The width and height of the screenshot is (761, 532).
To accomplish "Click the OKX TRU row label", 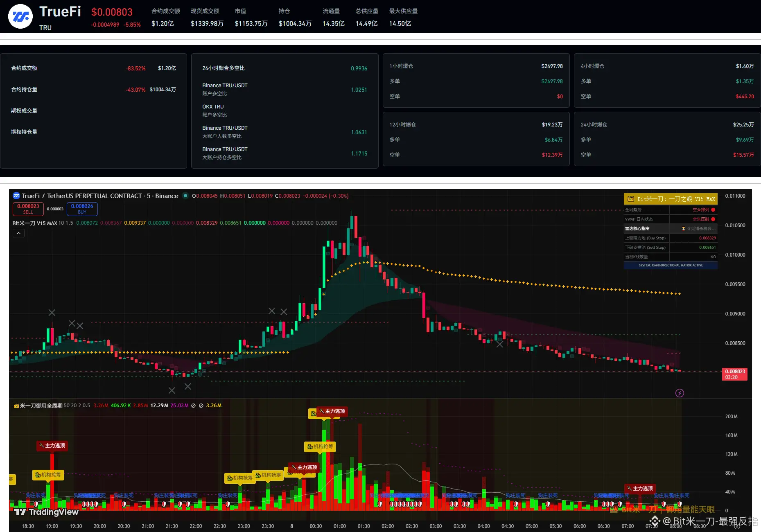I will coord(213,107).
